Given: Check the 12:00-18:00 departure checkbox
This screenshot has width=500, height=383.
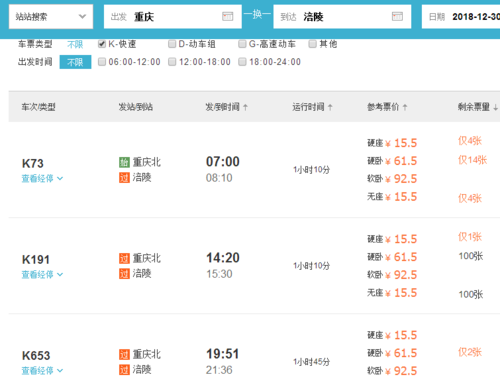Looking at the screenshot, I should point(172,62).
